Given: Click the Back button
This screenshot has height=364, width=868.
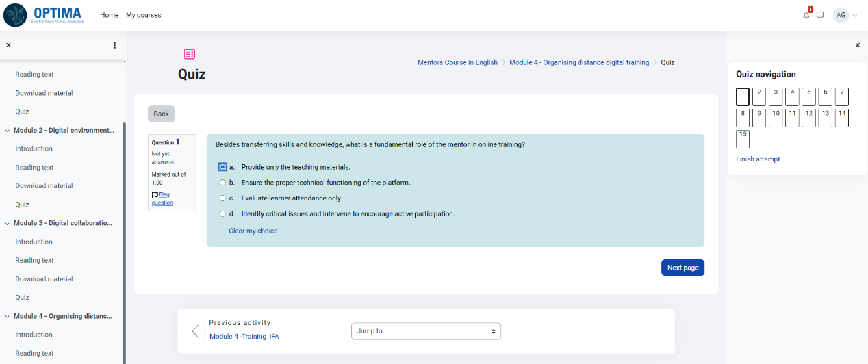Looking at the screenshot, I should pyautogui.click(x=161, y=114).
